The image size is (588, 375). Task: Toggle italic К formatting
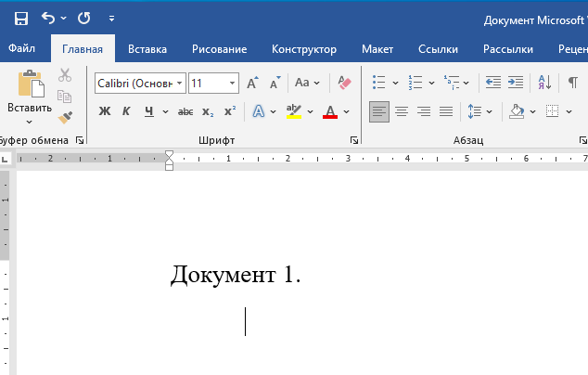coord(126,111)
